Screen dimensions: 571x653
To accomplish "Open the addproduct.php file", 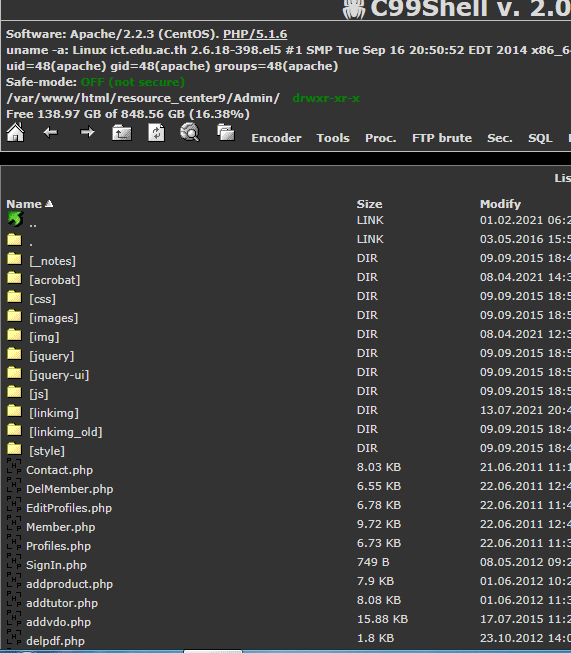I will point(70,584).
